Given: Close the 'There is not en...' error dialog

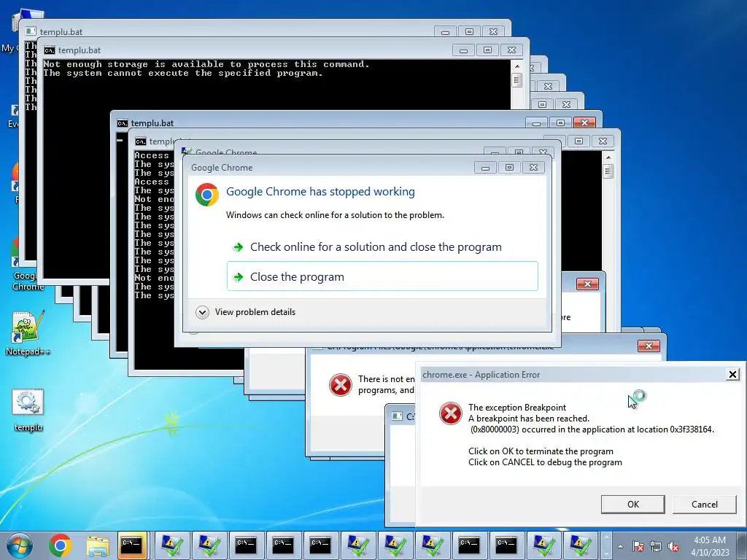Looking at the screenshot, I should point(649,346).
